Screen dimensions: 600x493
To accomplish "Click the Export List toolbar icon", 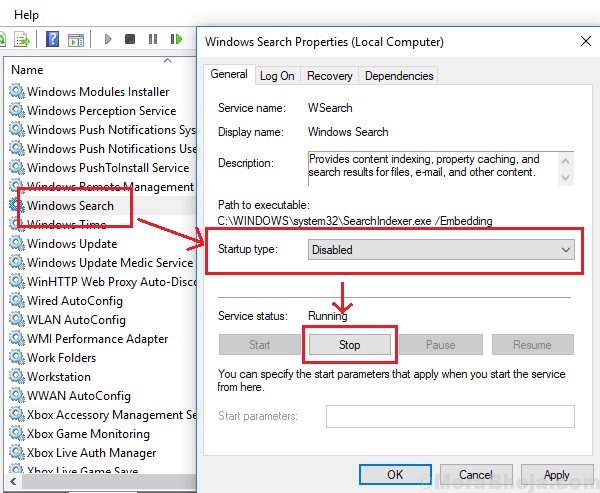I will [22, 39].
